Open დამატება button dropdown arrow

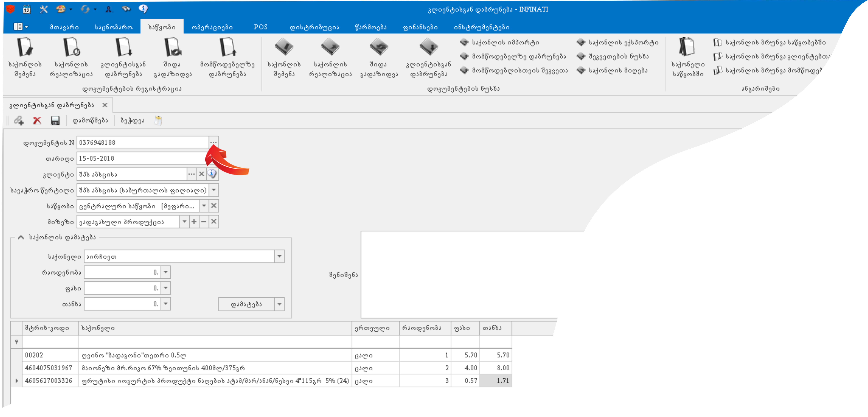tap(279, 304)
